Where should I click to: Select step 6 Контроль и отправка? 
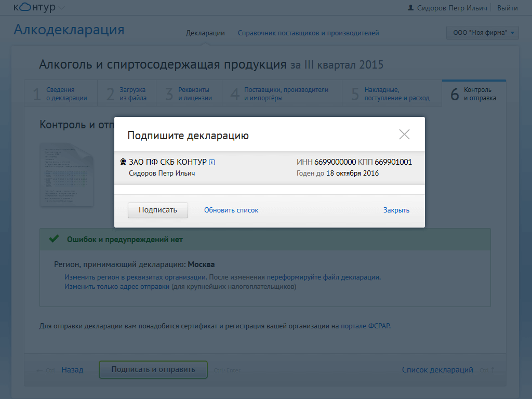[x=474, y=94]
